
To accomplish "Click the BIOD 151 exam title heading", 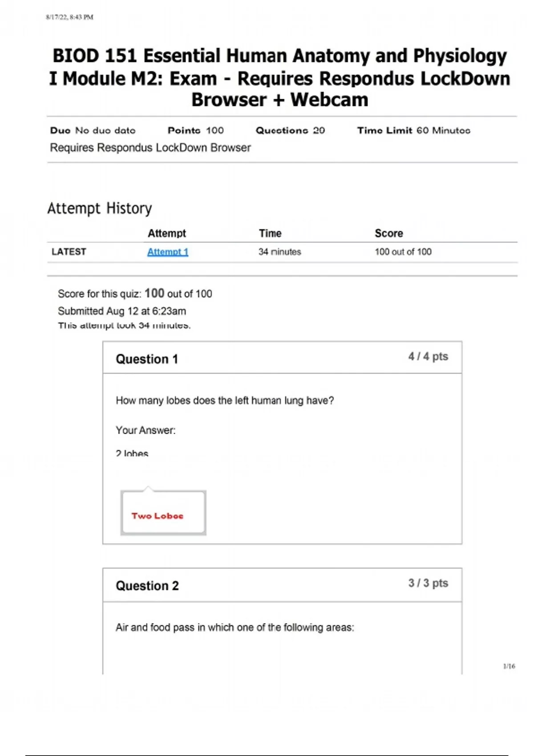I will click(280, 78).
